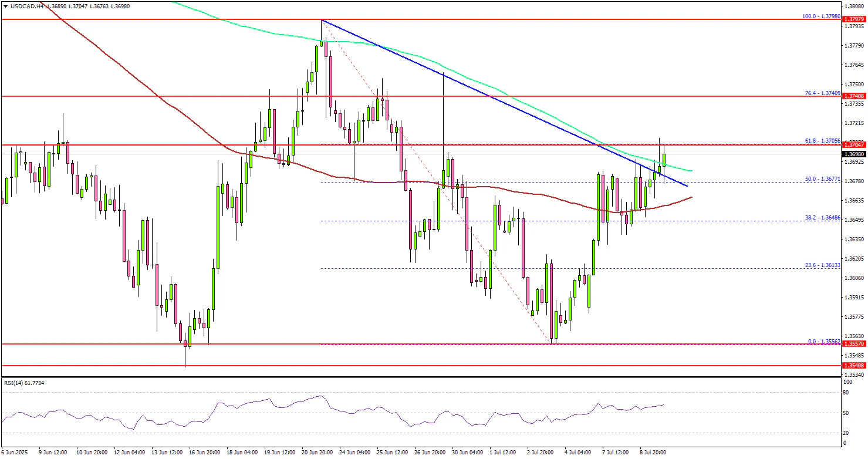The width and height of the screenshot is (868, 459).
Task: Click the Fibonacci 23.6 - 1.36133 label
Action: click(823, 265)
